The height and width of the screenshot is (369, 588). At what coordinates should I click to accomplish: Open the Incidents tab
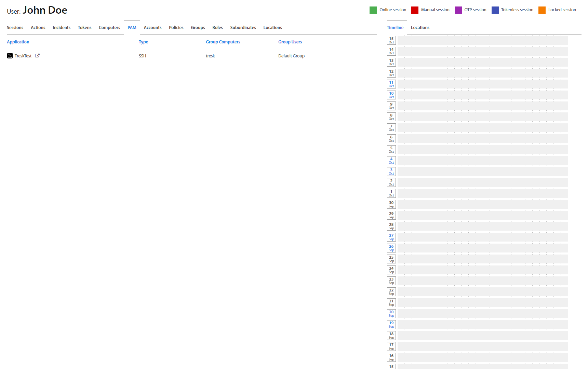(x=62, y=28)
